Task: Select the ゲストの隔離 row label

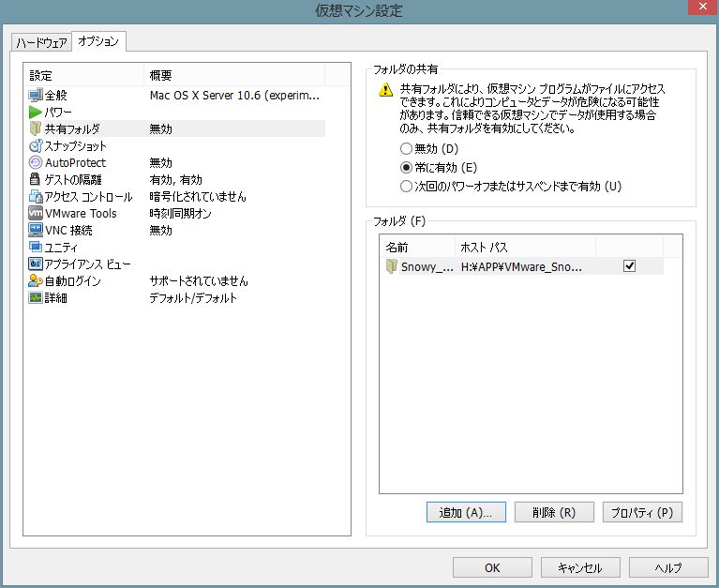Action: [73, 180]
